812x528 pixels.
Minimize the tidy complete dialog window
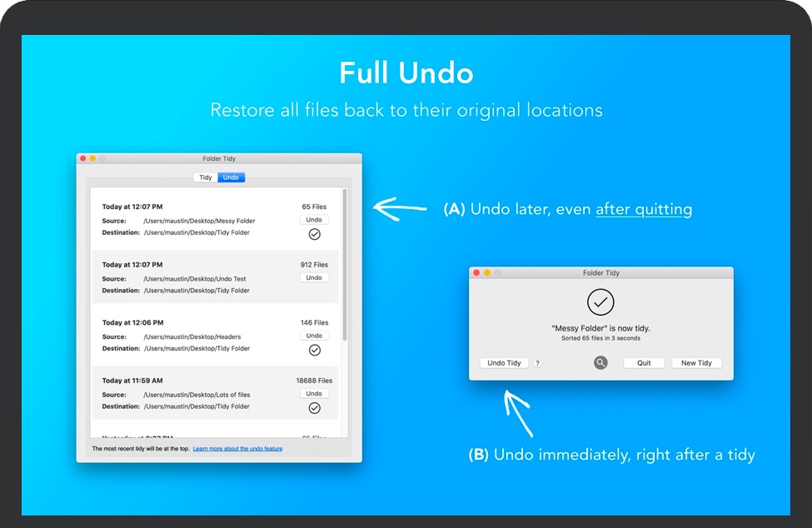[487, 273]
